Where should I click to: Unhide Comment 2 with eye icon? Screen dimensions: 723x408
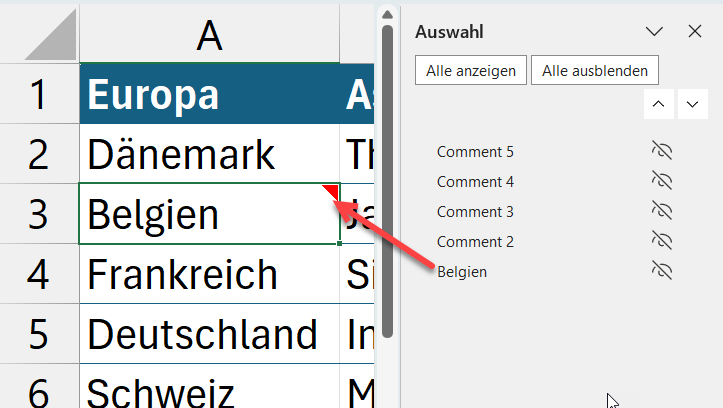662,241
